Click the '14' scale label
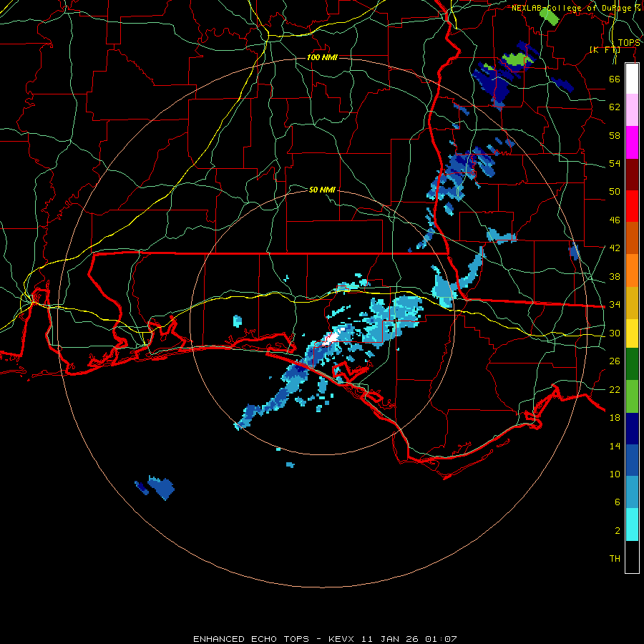Viewport: 644px width, 644px height. (x=615, y=446)
